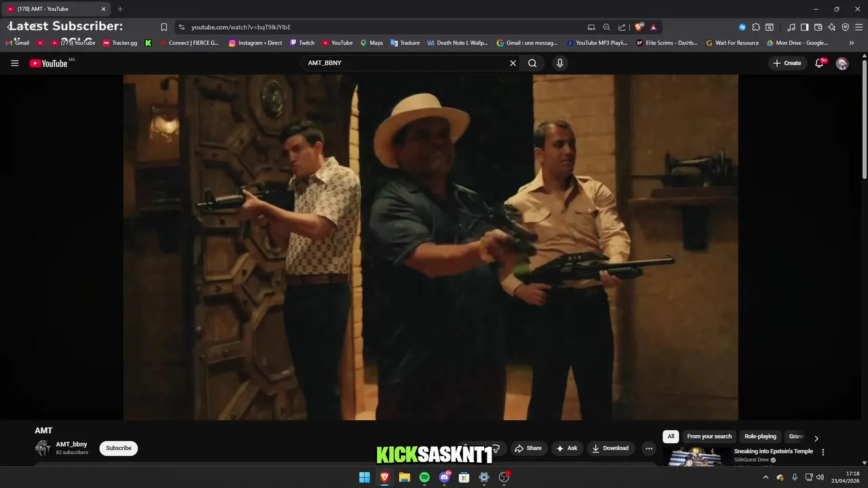Open Spotify from the taskbar
Image resolution: width=868 pixels, height=488 pixels.
[x=425, y=477]
